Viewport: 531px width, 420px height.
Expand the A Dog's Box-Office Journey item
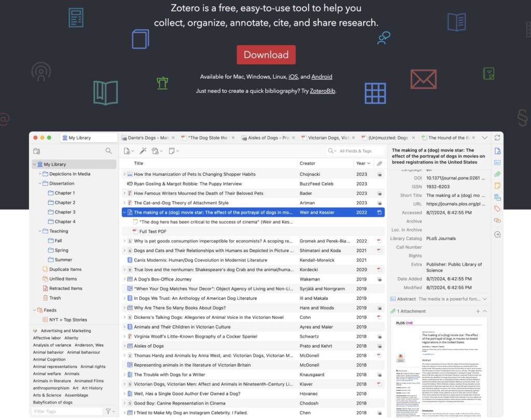(124, 279)
